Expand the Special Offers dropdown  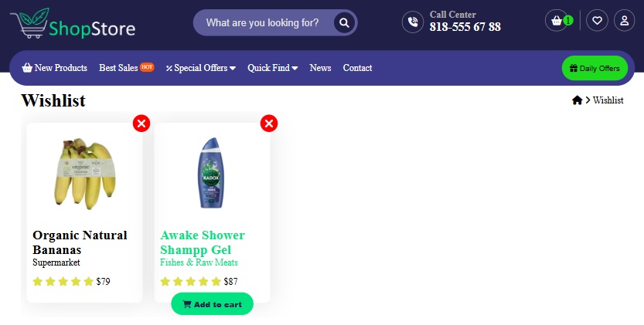coord(200,68)
